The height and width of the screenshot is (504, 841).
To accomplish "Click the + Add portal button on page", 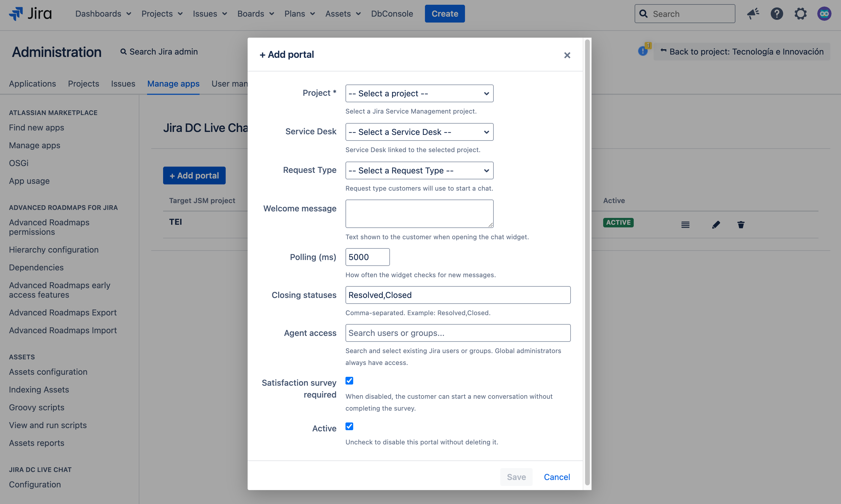I will pos(194,176).
